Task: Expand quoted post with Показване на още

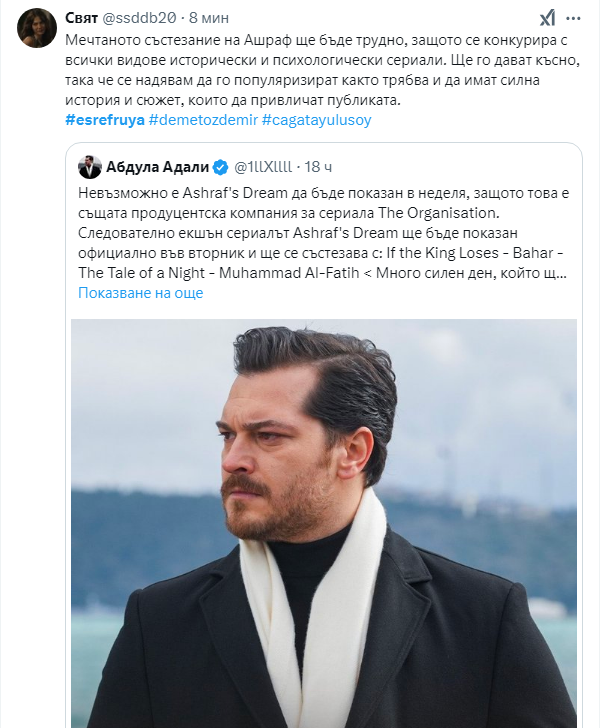Action: [140, 293]
